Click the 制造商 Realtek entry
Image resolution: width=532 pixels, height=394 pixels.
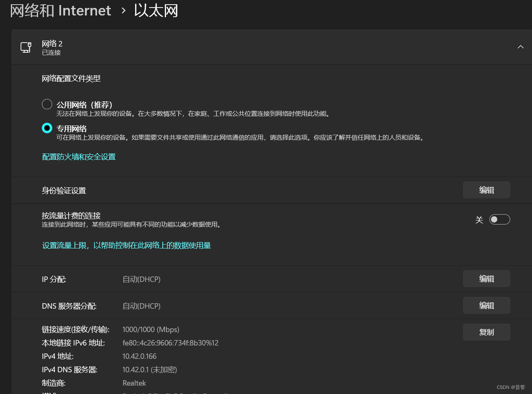(x=134, y=383)
